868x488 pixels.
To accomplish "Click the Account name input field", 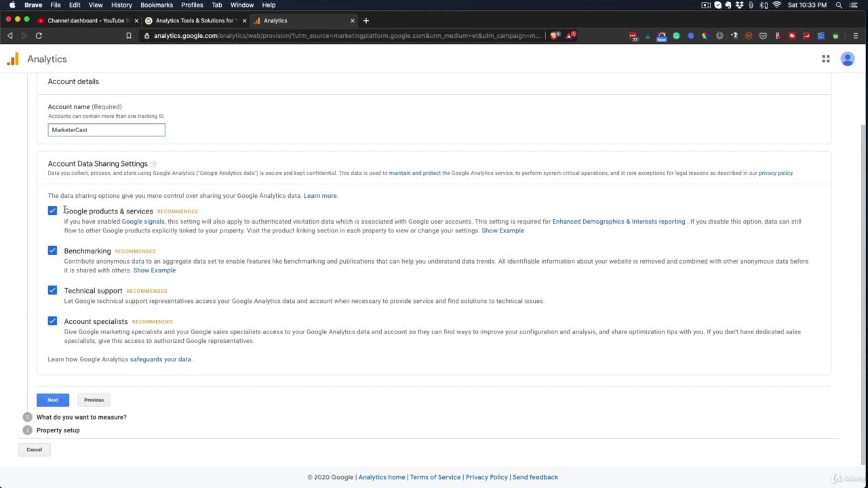I will pos(106,129).
